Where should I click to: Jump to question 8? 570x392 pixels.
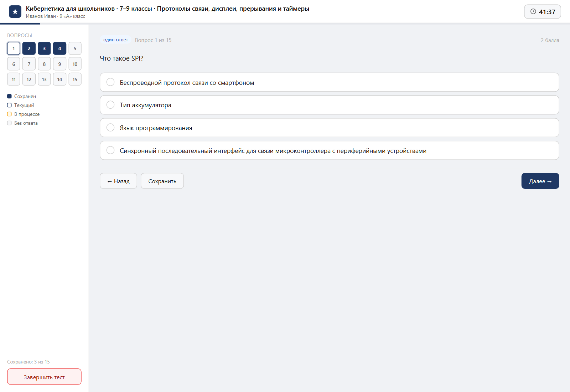(44, 64)
